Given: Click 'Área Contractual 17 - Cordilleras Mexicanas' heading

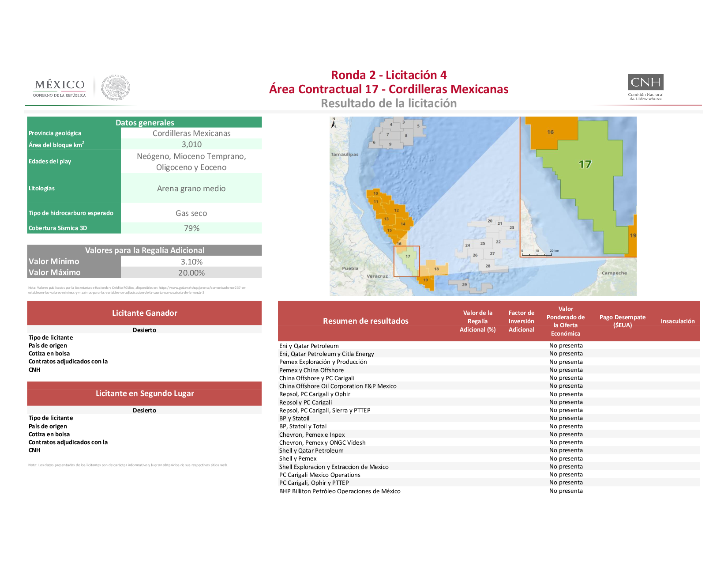Looking at the screenshot, I should click(389, 89).
